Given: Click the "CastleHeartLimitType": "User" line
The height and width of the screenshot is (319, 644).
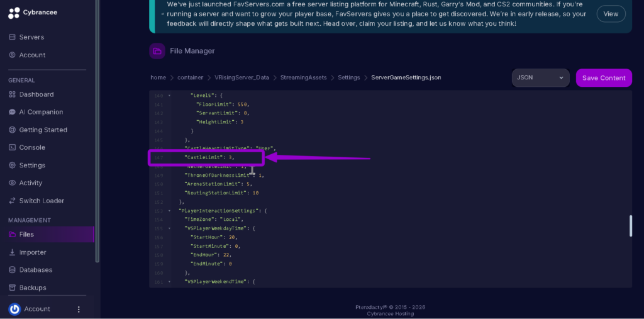Looking at the screenshot, I should click(x=230, y=148).
